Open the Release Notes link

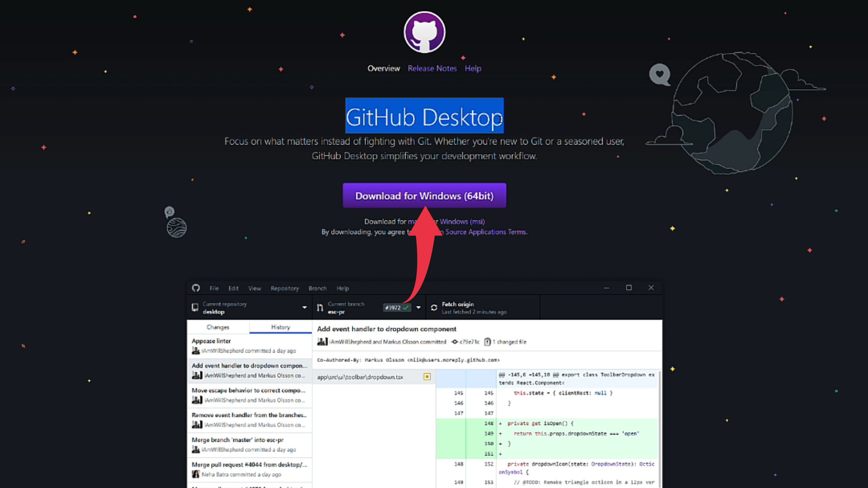click(x=432, y=68)
